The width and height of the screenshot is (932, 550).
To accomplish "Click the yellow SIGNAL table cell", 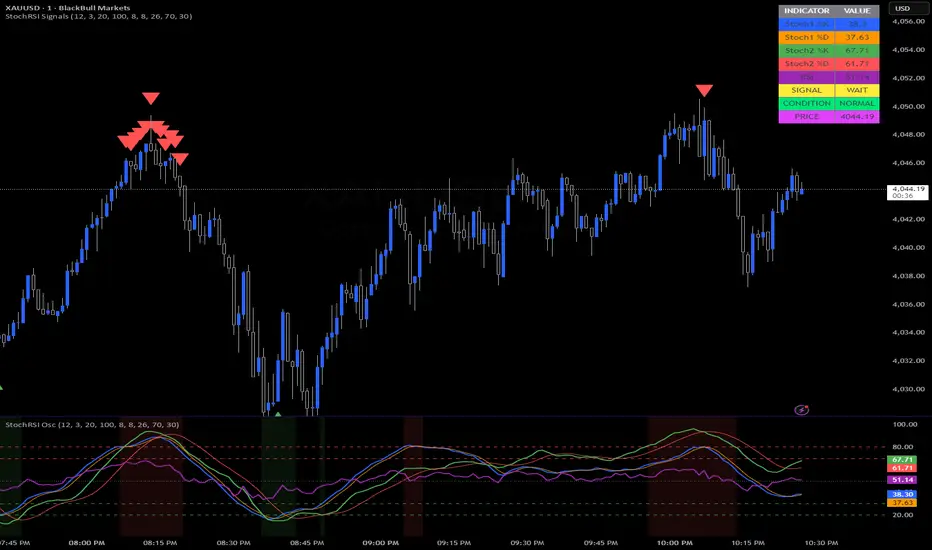I will [807, 90].
